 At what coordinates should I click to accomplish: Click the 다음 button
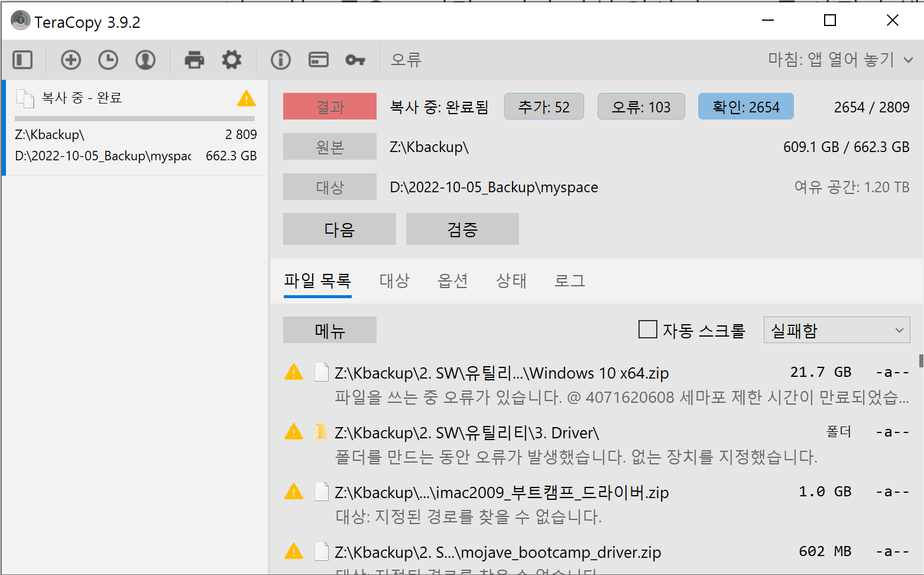[339, 229]
